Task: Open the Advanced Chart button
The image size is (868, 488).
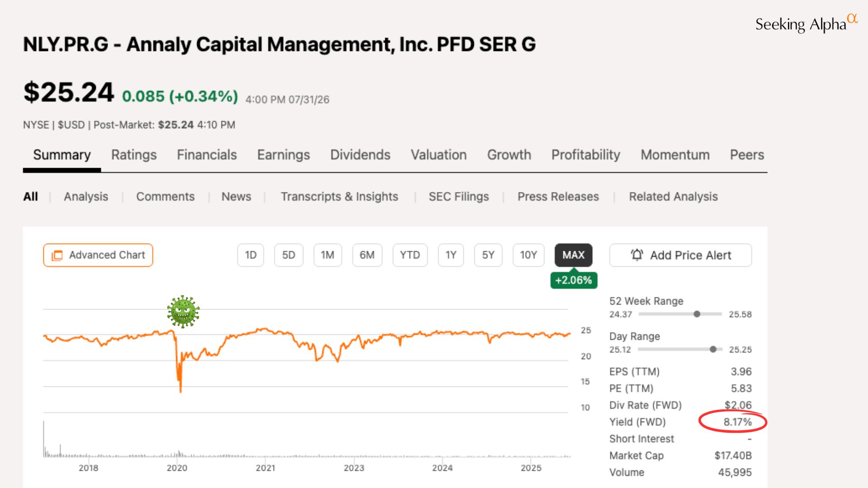Action: point(98,255)
